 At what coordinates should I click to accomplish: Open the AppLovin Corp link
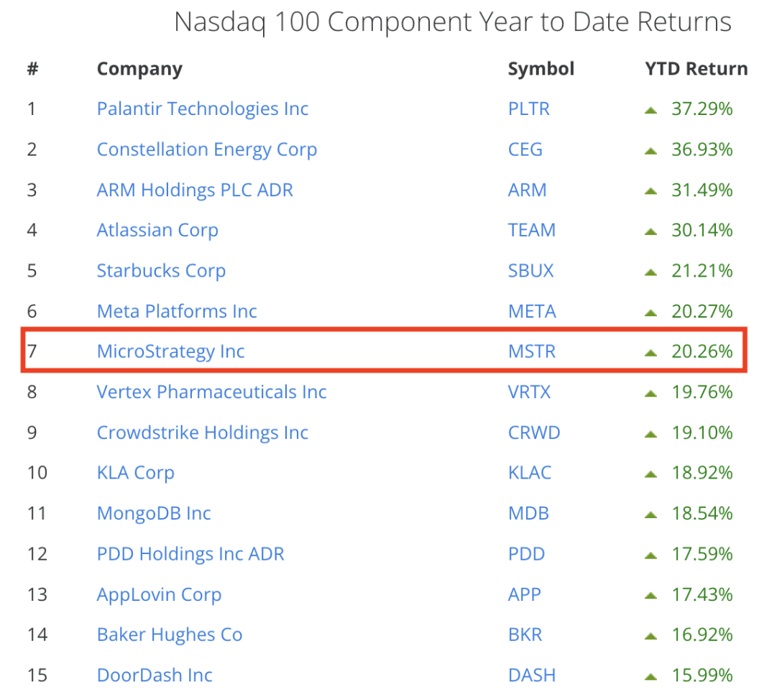[159, 595]
